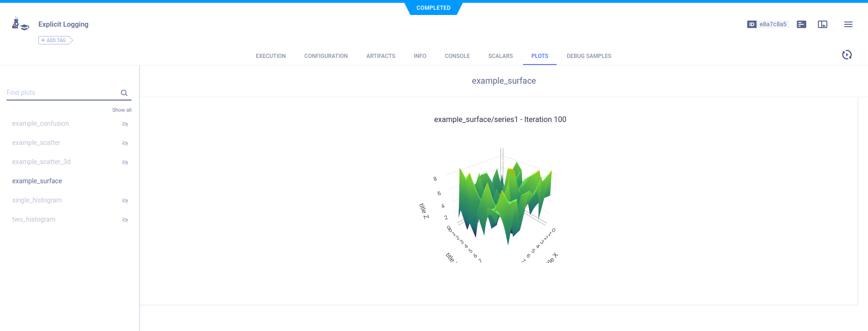
Task: Switch to the DEBUG SAMPLES tab
Action: [588, 56]
